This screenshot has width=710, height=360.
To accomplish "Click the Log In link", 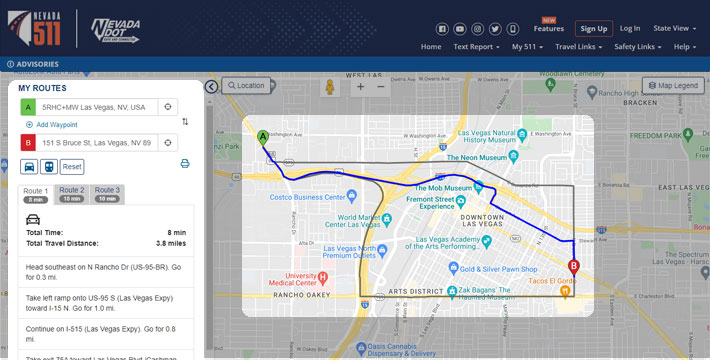I will tap(630, 28).
